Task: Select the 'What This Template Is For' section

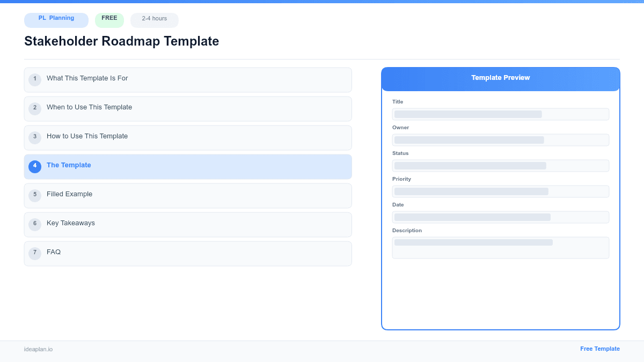Action: [x=188, y=79]
